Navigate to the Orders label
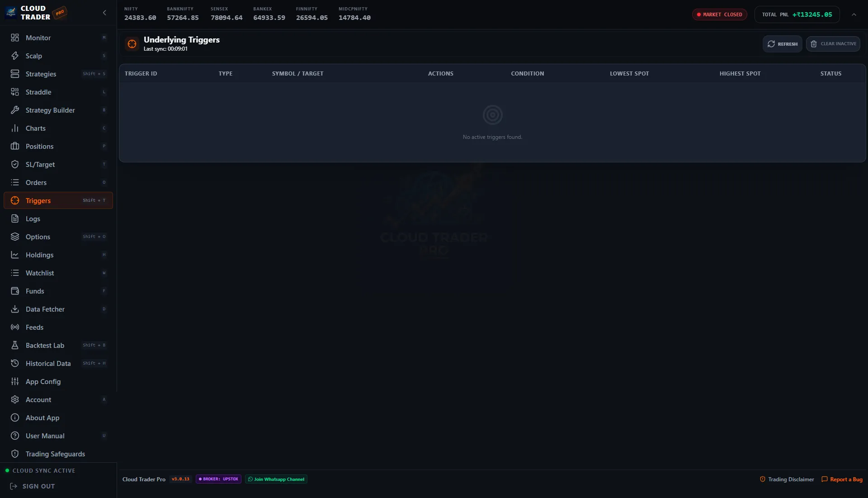 coord(36,182)
